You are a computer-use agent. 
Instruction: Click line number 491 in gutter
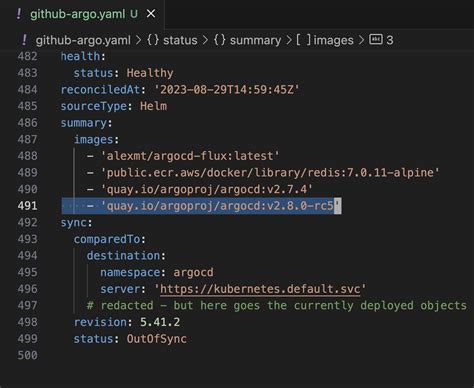tap(27, 206)
